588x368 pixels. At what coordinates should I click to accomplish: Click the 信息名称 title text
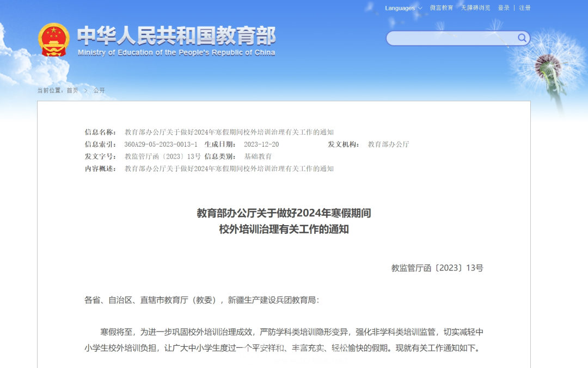[229, 132]
